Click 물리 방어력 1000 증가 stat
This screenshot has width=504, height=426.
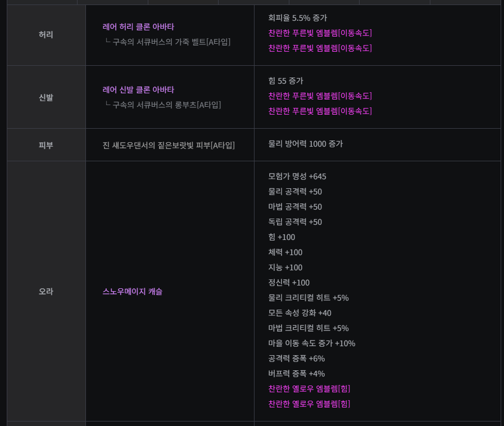306,144
